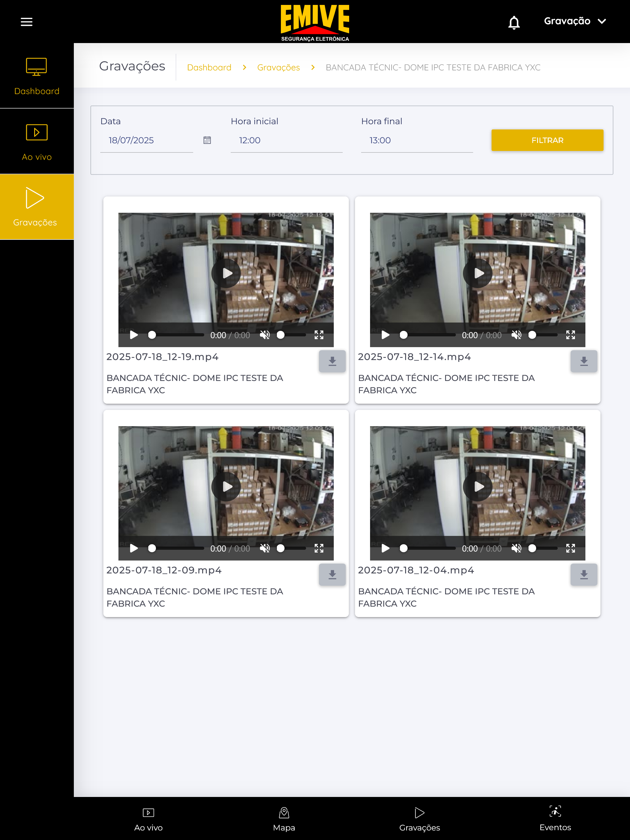Click filename 2025-07-18_12-04.mp4

pyautogui.click(x=416, y=570)
